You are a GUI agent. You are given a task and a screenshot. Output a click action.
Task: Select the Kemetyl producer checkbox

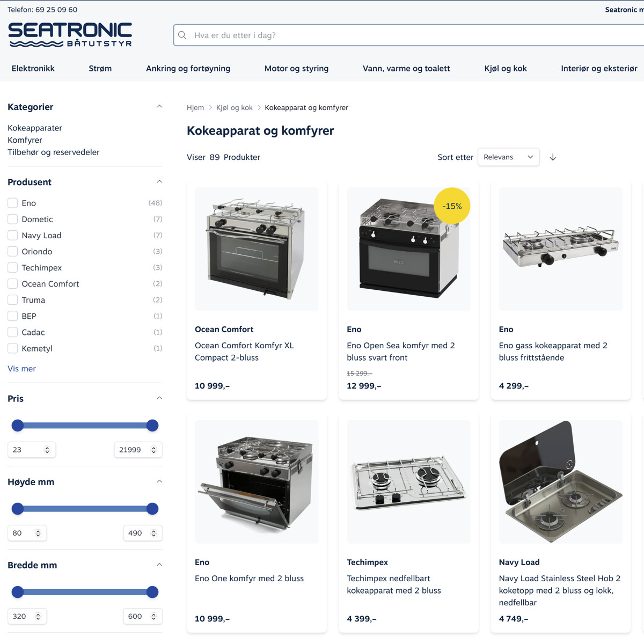point(13,348)
